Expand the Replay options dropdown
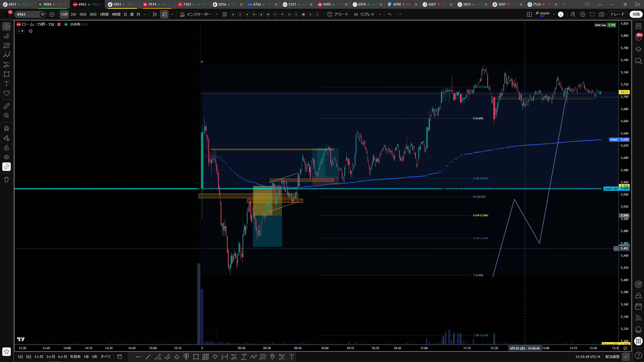This screenshot has width=644, height=362. click(380, 14)
